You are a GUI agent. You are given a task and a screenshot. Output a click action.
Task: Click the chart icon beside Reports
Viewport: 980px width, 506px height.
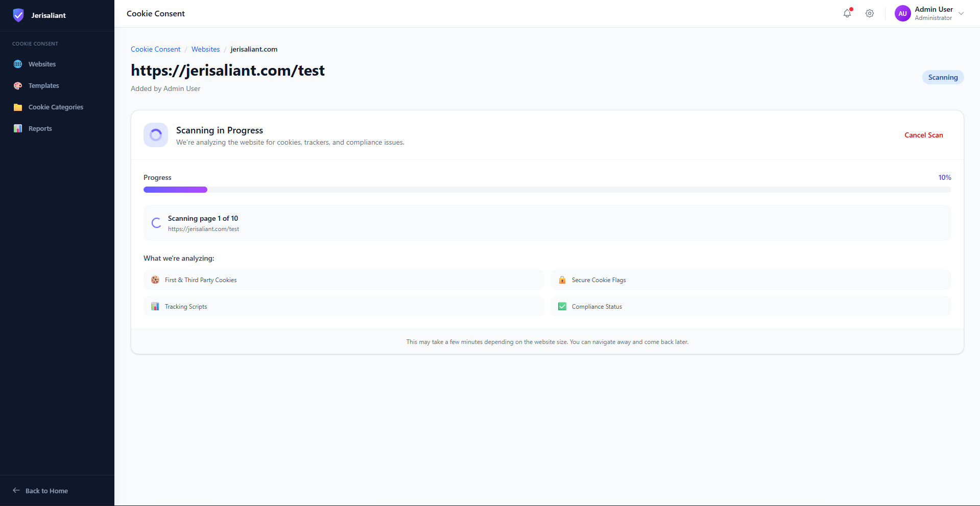click(18, 129)
